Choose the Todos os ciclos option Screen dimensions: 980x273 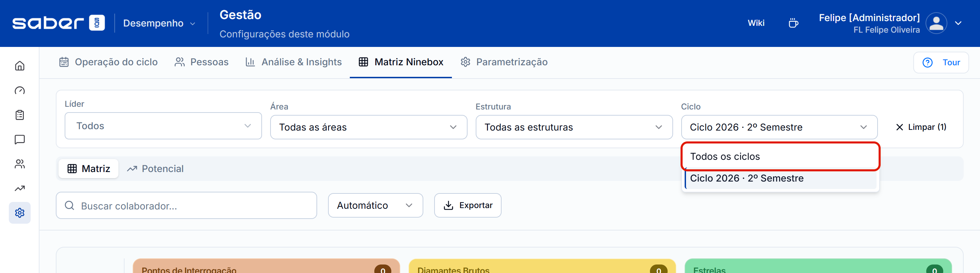coord(780,156)
